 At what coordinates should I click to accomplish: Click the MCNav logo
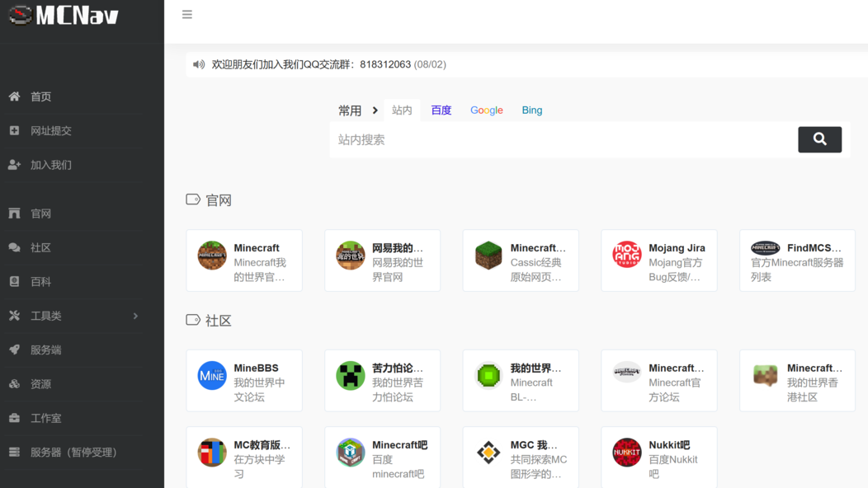click(64, 15)
